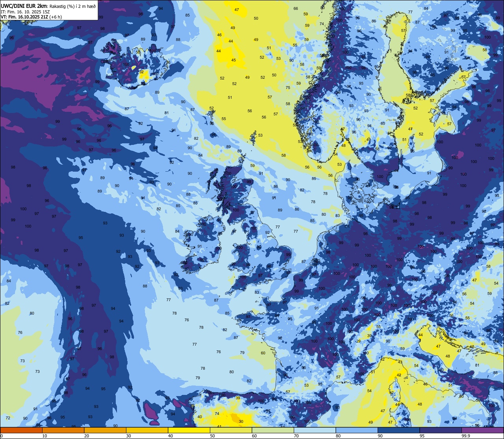This screenshot has height=439, width=504.
Task: Click the 70–80 light blue legend swatch
Action: pos(315,430)
